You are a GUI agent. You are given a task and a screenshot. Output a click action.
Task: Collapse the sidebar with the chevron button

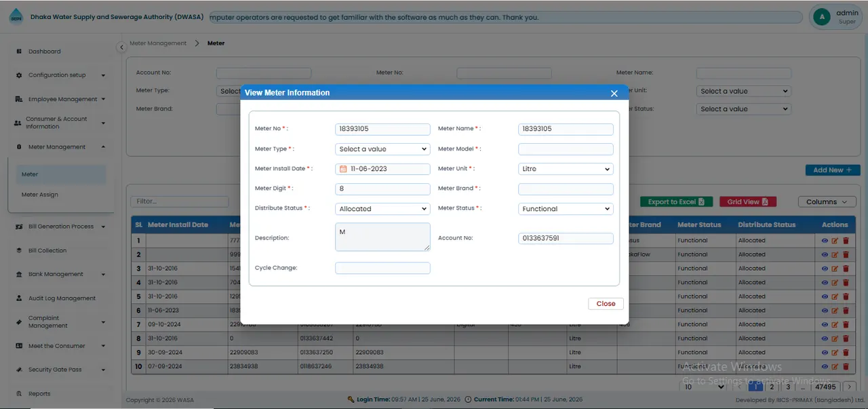tap(121, 47)
